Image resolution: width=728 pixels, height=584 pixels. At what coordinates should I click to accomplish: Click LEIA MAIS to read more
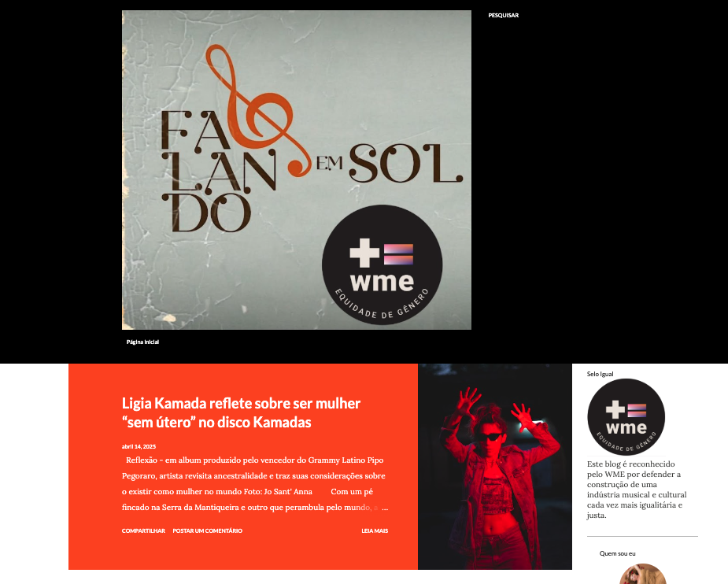(x=375, y=530)
